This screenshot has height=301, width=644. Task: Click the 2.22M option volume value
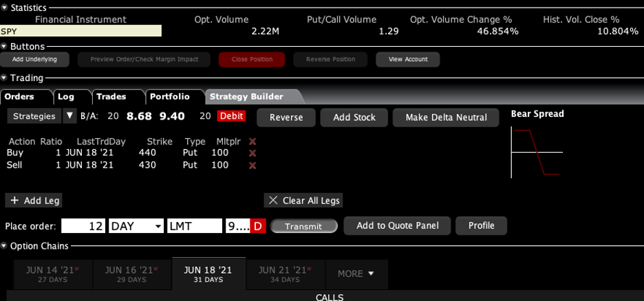[x=266, y=31]
